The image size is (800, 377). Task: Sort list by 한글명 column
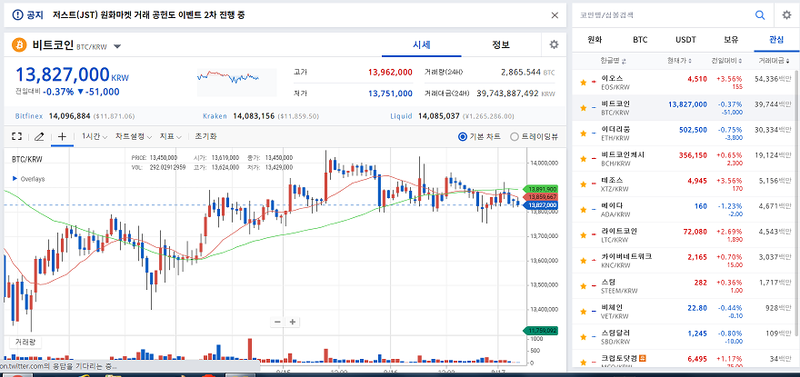point(613,61)
